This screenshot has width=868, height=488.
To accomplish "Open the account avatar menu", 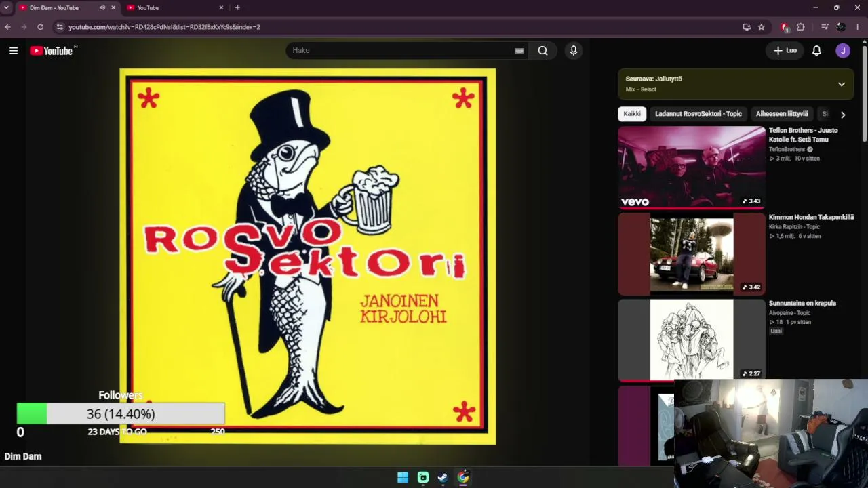I will [x=843, y=51].
